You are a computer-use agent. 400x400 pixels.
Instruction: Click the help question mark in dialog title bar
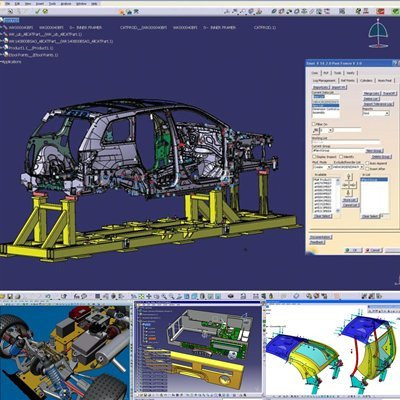(395, 63)
